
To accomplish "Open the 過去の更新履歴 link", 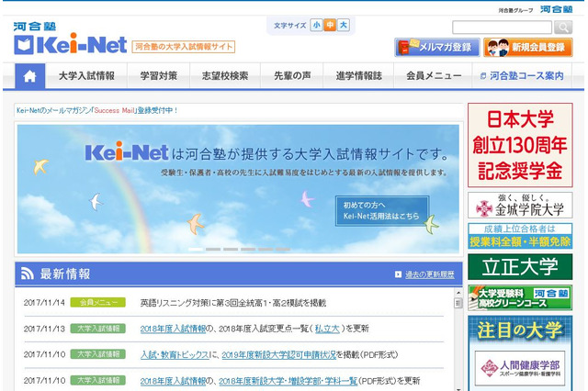I will point(430,275).
